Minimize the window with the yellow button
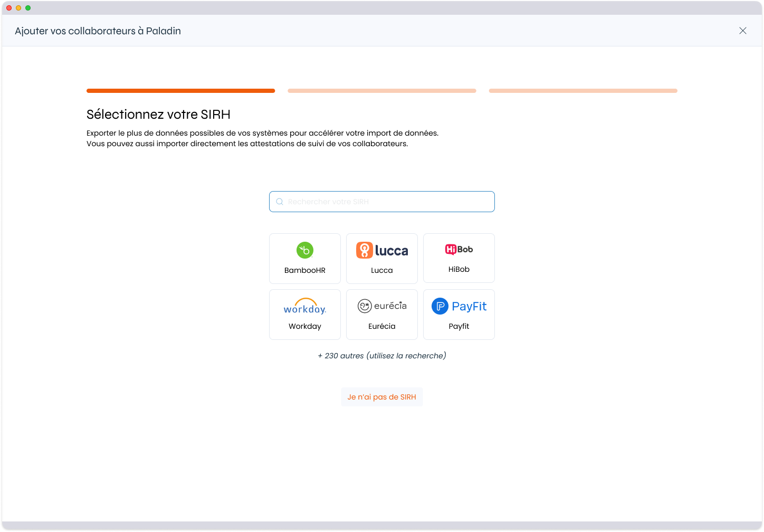The height and width of the screenshot is (532, 764). click(18, 8)
